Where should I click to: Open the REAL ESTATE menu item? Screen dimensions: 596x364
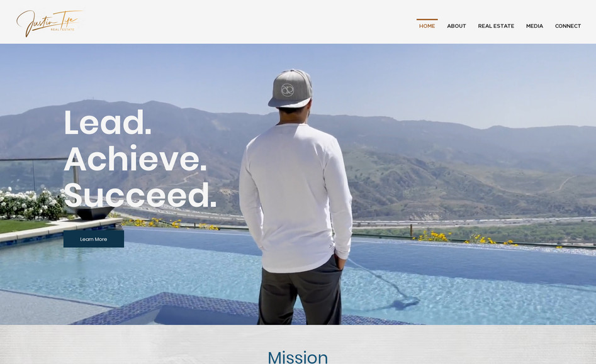click(x=496, y=26)
